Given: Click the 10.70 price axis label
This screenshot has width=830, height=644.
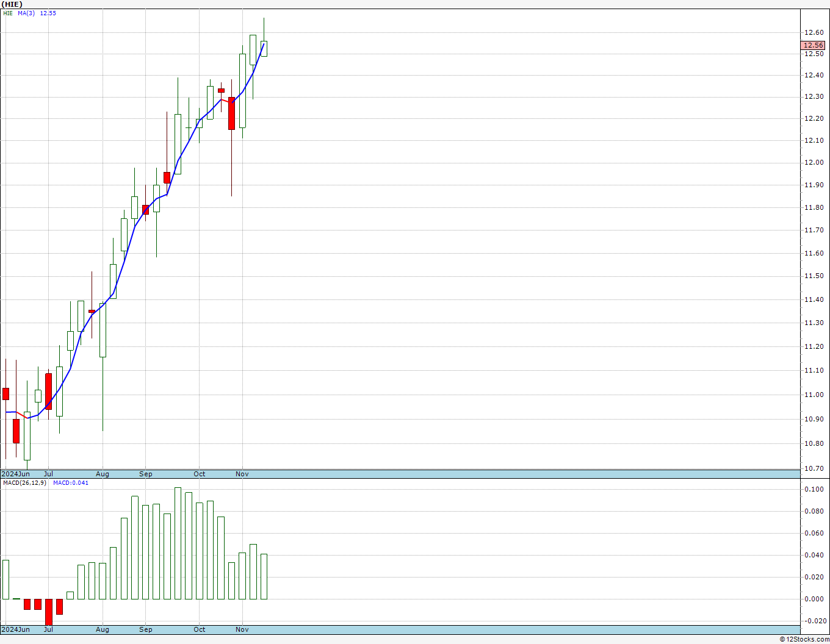Looking at the screenshot, I should pyautogui.click(x=813, y=469).
